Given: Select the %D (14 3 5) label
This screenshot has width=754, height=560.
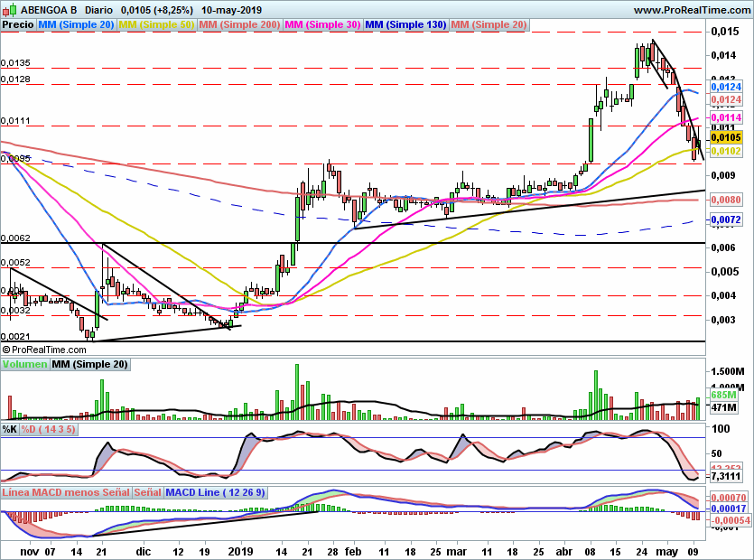Looking at the screenshot, I should (x=48, y=429).
